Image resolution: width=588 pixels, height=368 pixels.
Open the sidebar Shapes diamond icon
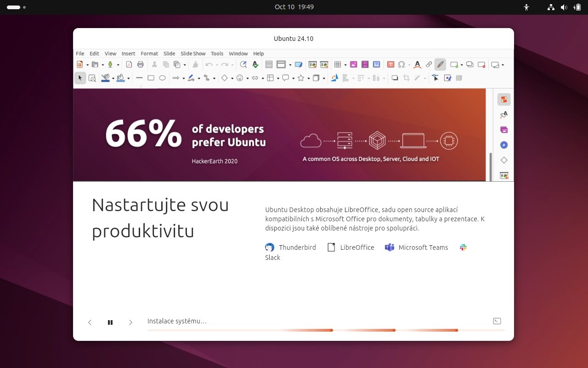click(504, 160)
